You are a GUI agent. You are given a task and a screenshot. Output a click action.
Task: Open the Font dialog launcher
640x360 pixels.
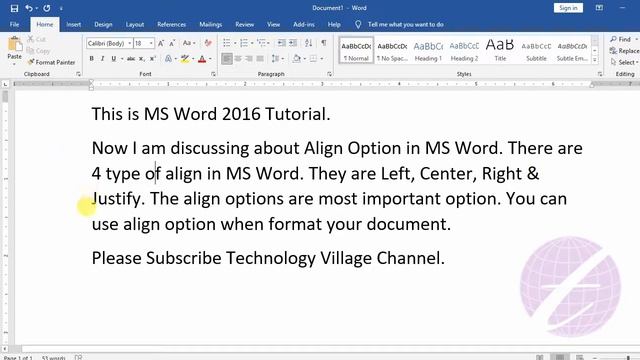(213, 74)
